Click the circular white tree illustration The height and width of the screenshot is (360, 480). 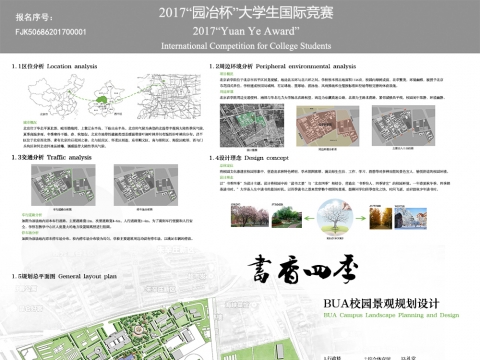coord(335,217)
